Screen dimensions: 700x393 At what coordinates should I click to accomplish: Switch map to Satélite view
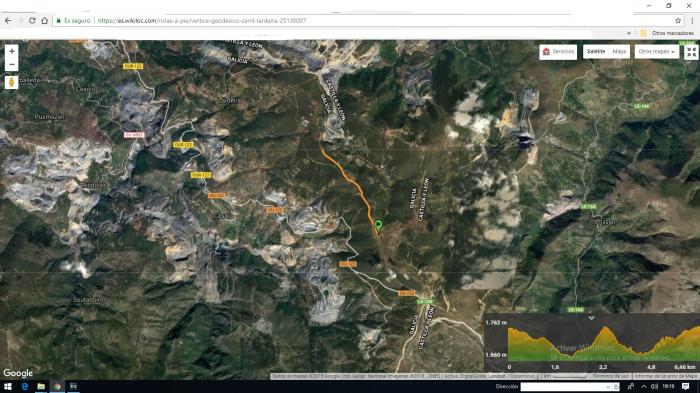596,52
